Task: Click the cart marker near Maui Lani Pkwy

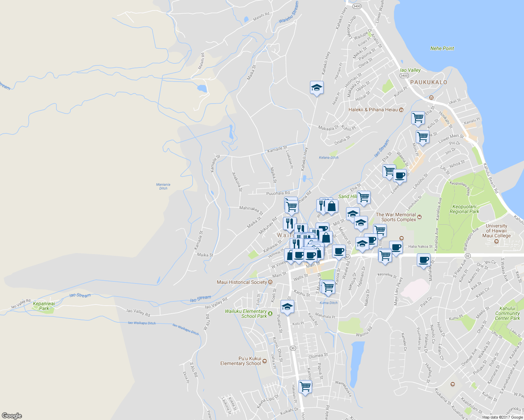Action: tap(384, 255)
